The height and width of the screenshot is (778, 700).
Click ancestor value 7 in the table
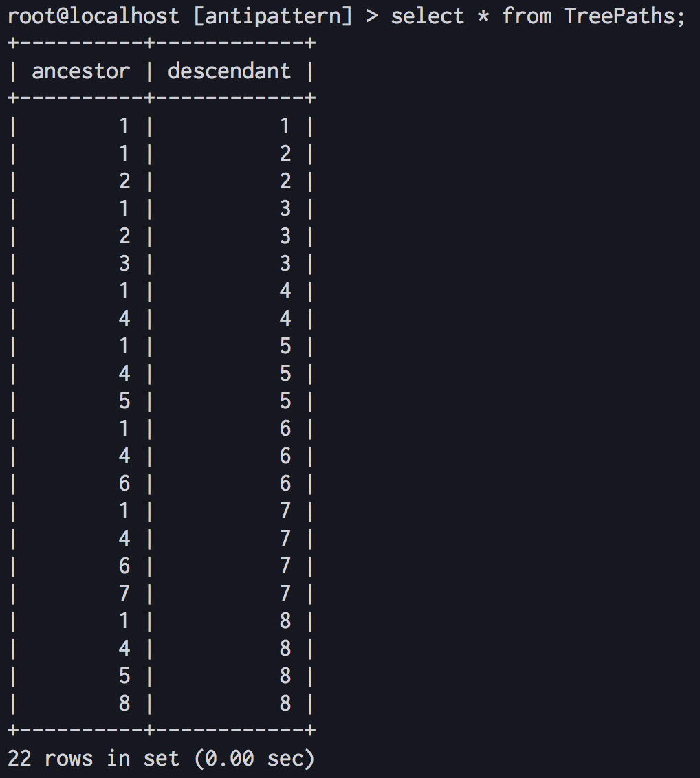click(124, 593)
